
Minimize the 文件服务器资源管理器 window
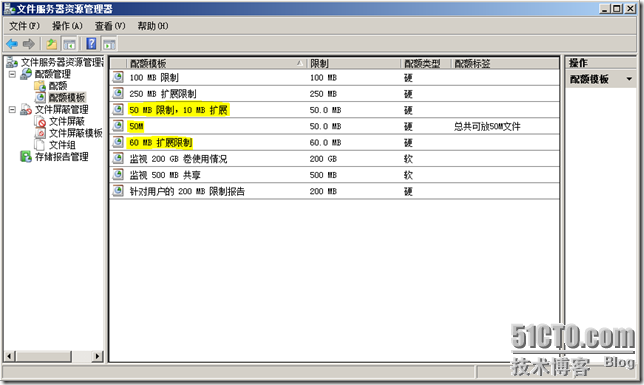[x=604, y=9]
